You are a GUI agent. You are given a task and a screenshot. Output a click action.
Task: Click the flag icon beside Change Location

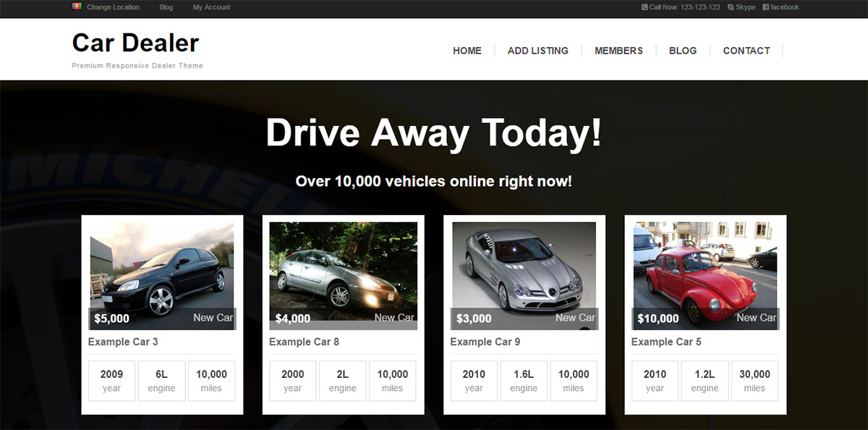[77, 7]
